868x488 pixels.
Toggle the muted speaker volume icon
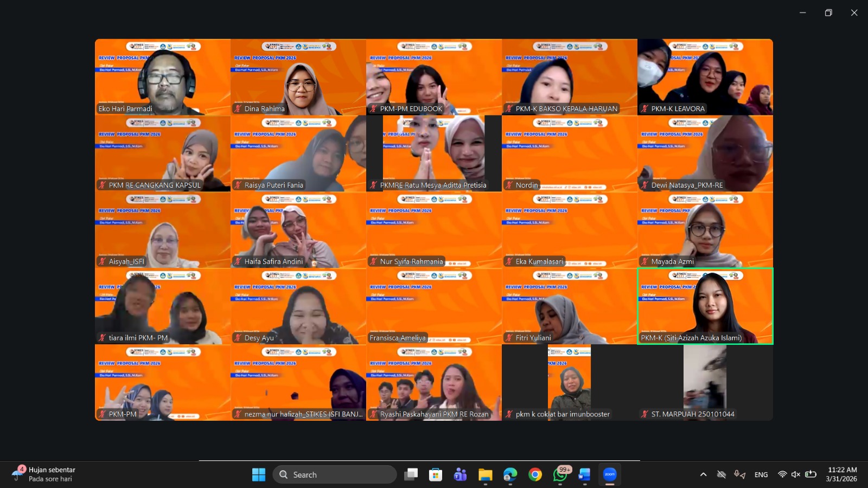[796, 474]
